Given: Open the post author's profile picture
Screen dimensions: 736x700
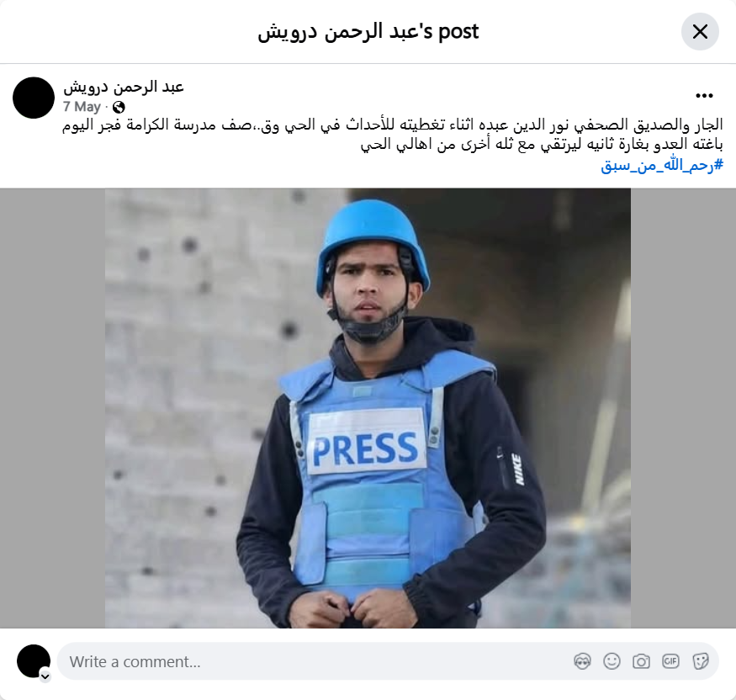Looking at the screenshot, I should pyautogui.click(x=34, y=98).
